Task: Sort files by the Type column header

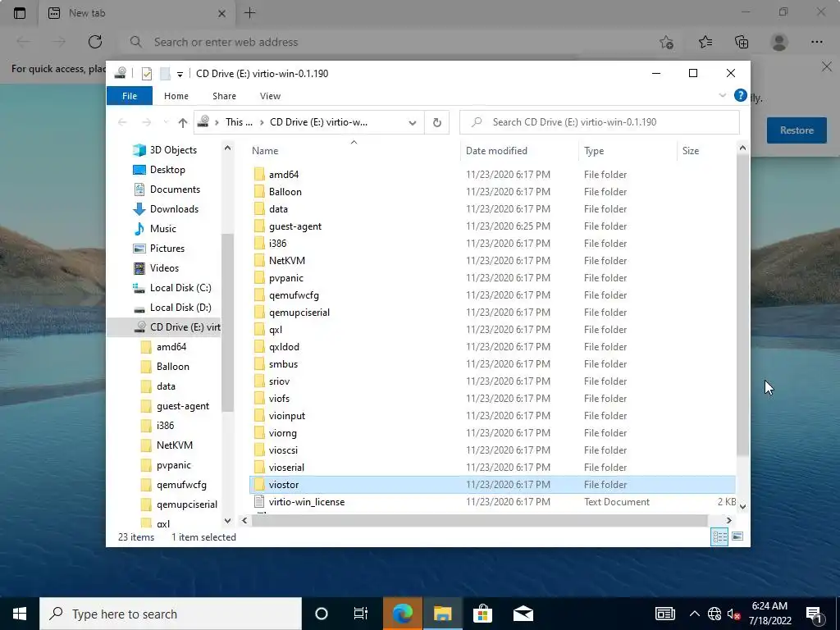Action: tap(628, 151)
